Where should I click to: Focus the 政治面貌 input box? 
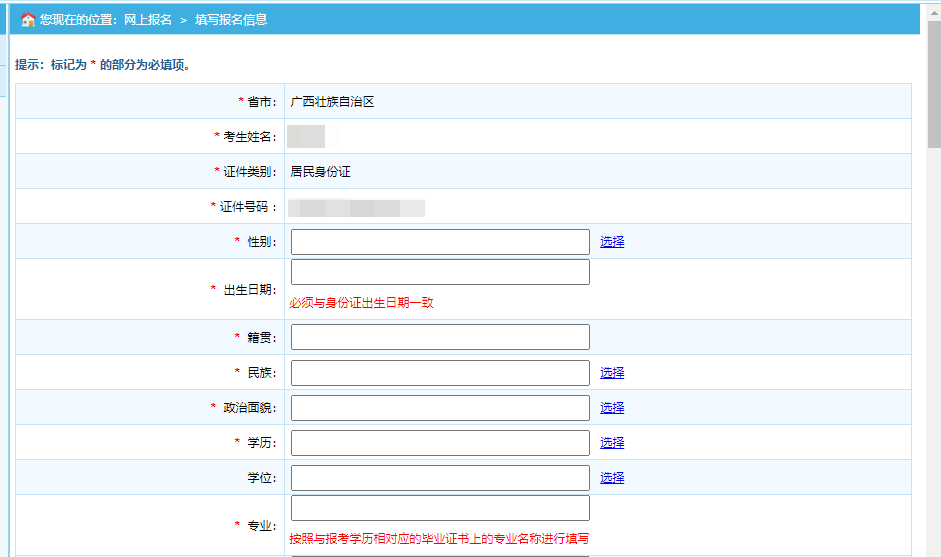click(440, 408)
